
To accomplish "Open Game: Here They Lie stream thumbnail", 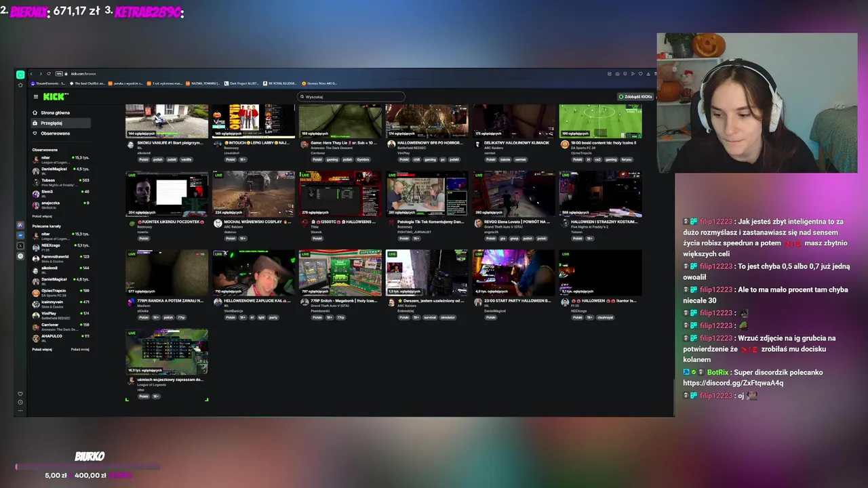I will tap(340, 121).
